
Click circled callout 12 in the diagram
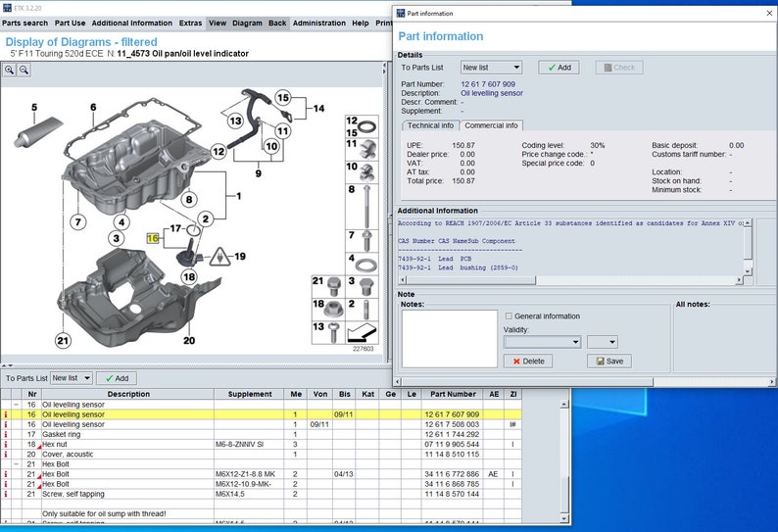pyautogui.click(x=219, y=151)
